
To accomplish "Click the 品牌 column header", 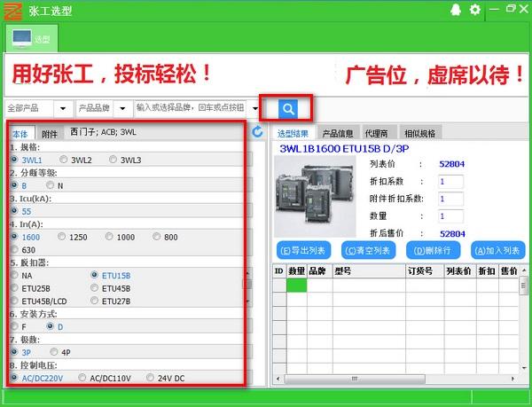I will [x=319, y=270].
